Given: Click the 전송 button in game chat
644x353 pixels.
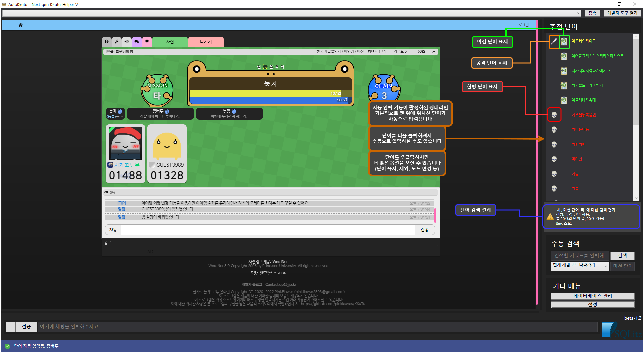Looking at the screenshot, I should (424, 230).
